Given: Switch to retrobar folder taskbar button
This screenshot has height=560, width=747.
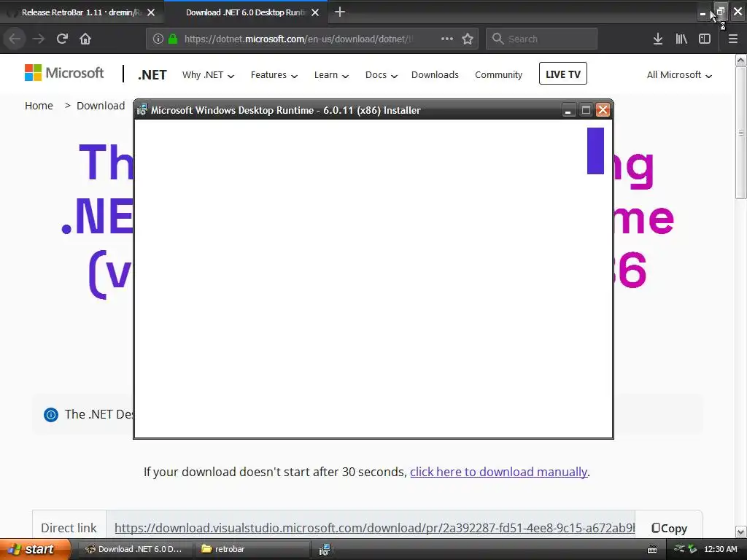Looking at the screenshot, I should [252, 549].
